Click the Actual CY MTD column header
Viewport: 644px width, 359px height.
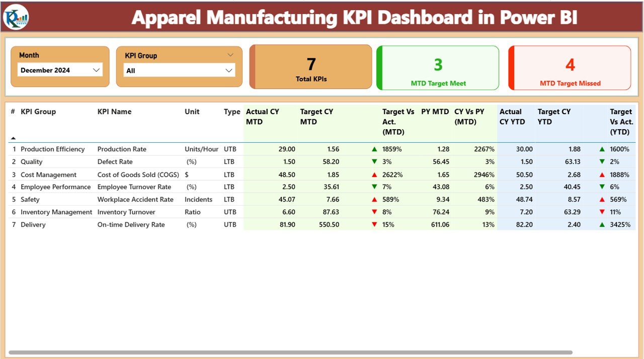point(262,117)
